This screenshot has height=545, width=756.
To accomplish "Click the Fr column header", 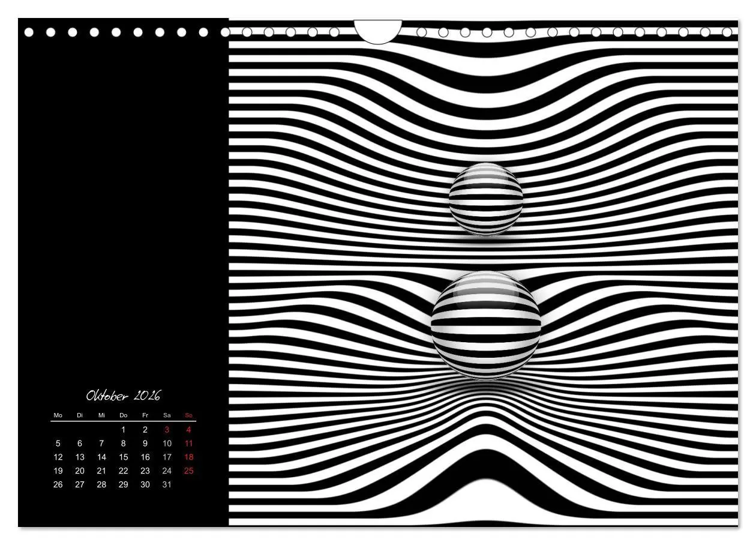I will coord(145,414).
